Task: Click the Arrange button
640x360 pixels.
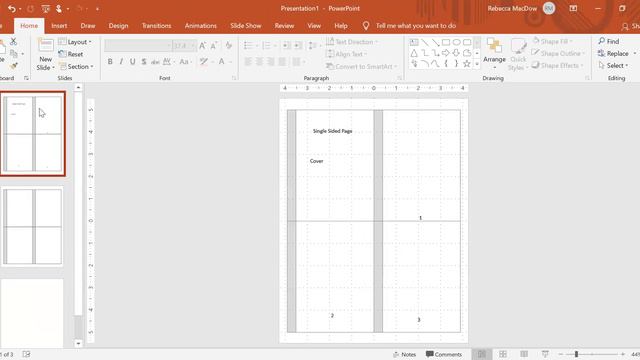Action: coord(494,53)
